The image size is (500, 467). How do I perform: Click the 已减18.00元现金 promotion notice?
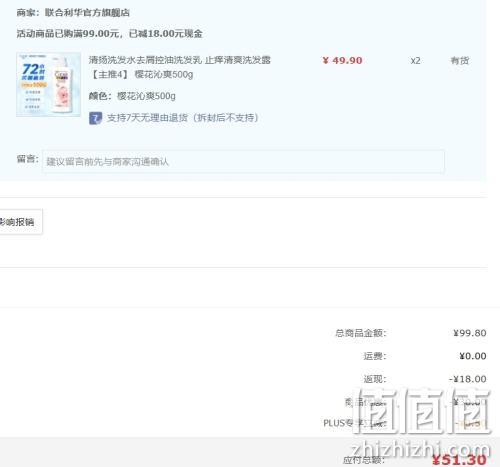coord(166,34)
